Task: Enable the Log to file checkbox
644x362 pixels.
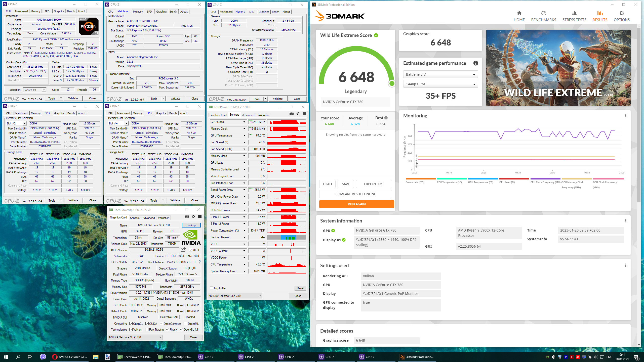Action: pos(212,288)
